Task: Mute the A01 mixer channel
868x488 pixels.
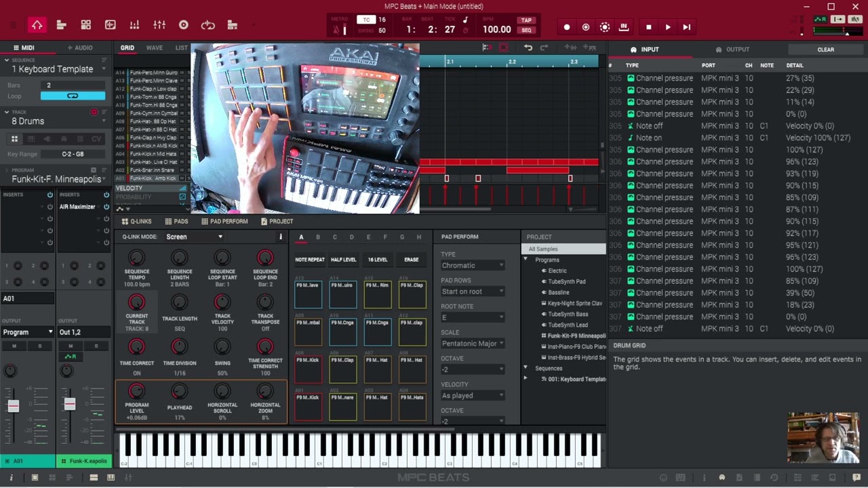Action: 14,346
